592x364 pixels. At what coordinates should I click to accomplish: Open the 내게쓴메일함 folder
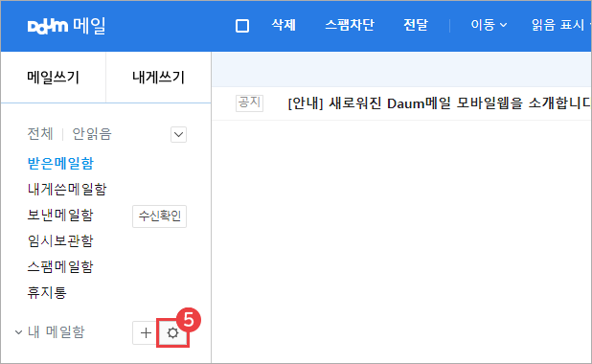tap(67, 189)
